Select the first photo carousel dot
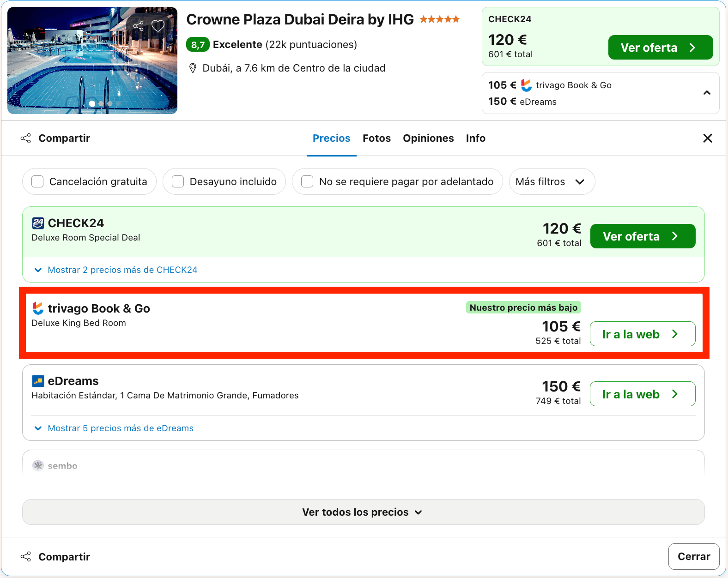 (92, 103)
